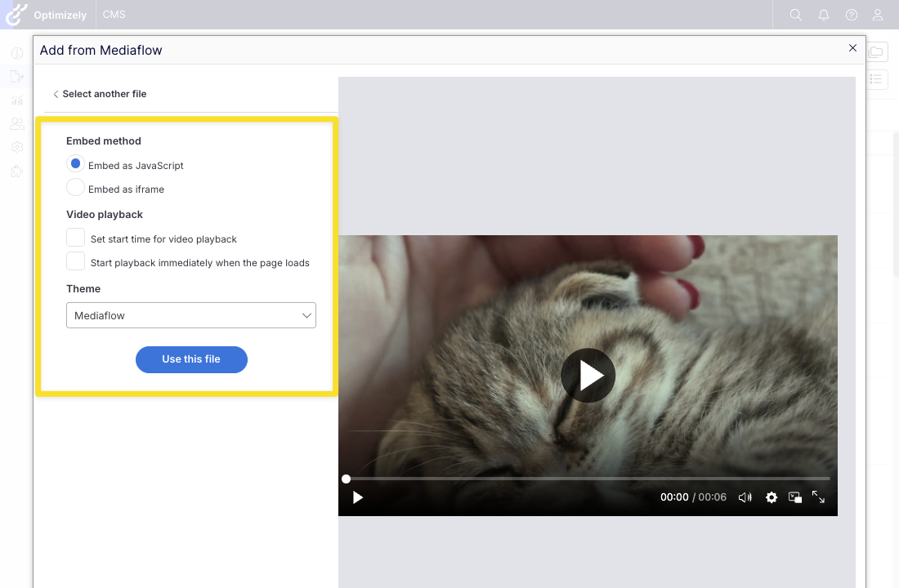Image resolution: width=899 pixels, height=588 pixels.
Task: Click the Video playback heading
Action: tap(105, 214)
